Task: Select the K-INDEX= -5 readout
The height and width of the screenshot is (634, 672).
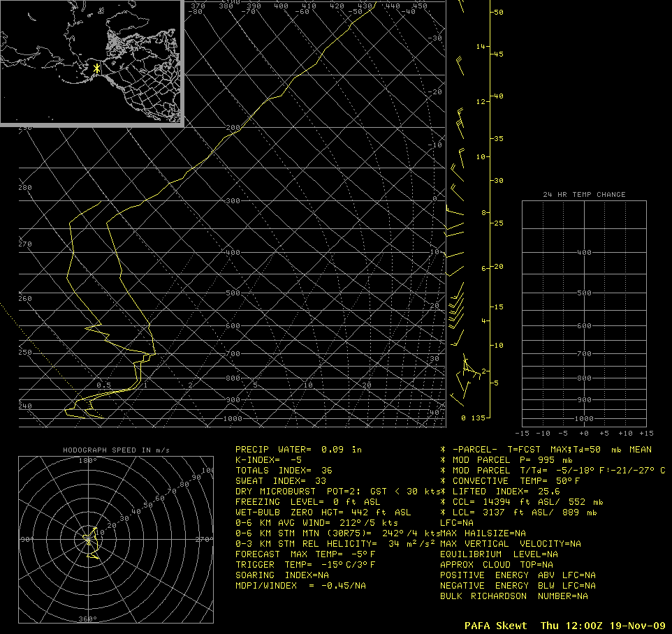Action: pos(268,460)
